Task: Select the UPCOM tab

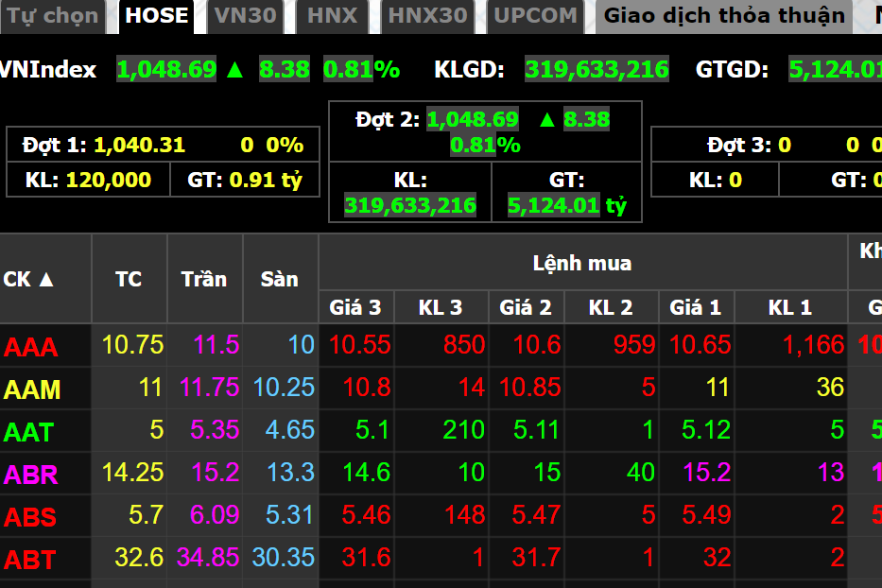Action: pos(535,16)
